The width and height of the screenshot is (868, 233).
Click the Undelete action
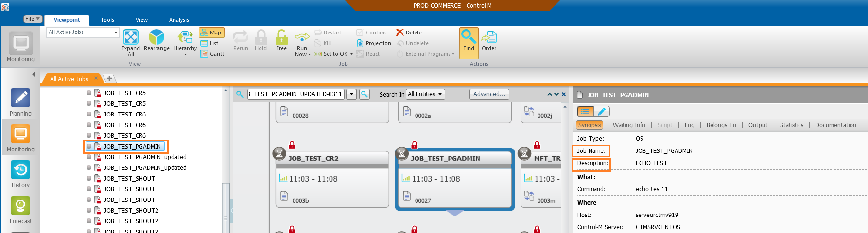click(413, 43)
